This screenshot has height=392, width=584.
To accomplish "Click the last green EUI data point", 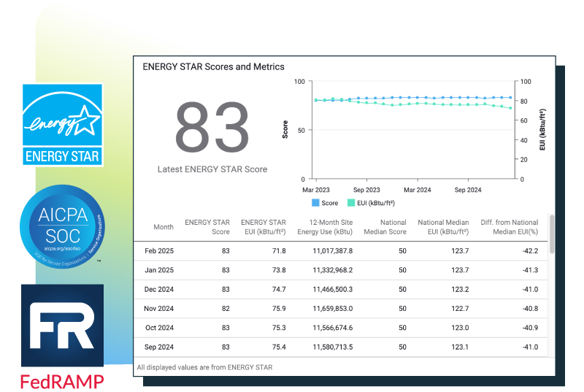I will tap(510, 108).
